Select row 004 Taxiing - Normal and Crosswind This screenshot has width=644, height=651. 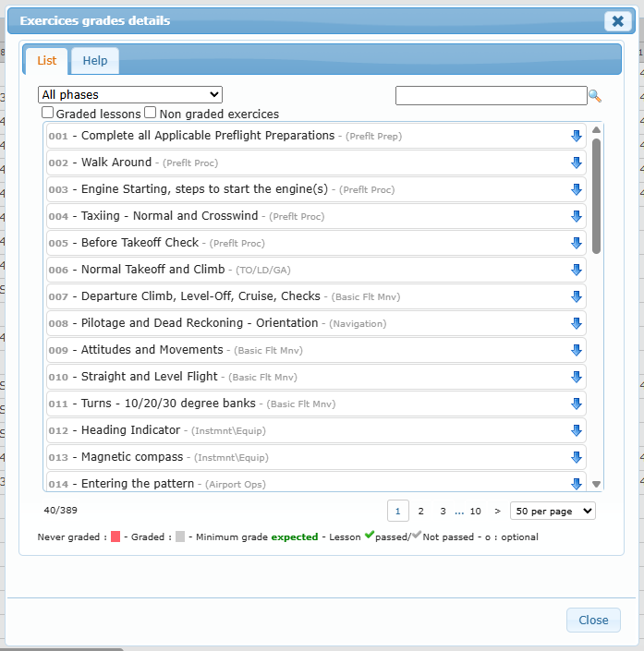316,216
